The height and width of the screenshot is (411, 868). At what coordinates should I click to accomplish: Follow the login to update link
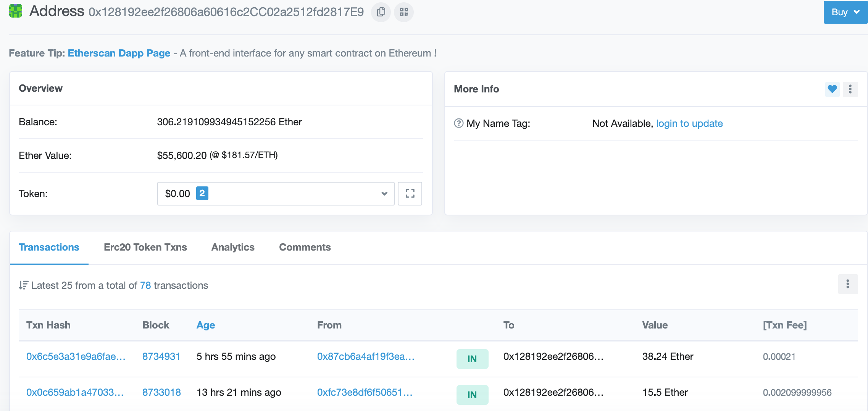689,123
